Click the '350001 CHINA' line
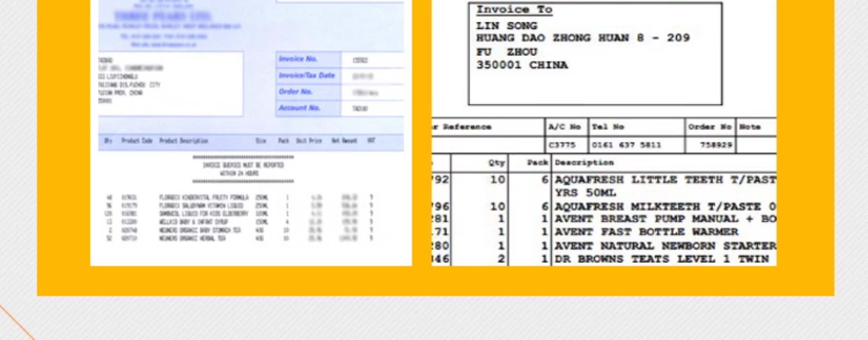Viewport: 868px width, 340px height. pos(522,65)
